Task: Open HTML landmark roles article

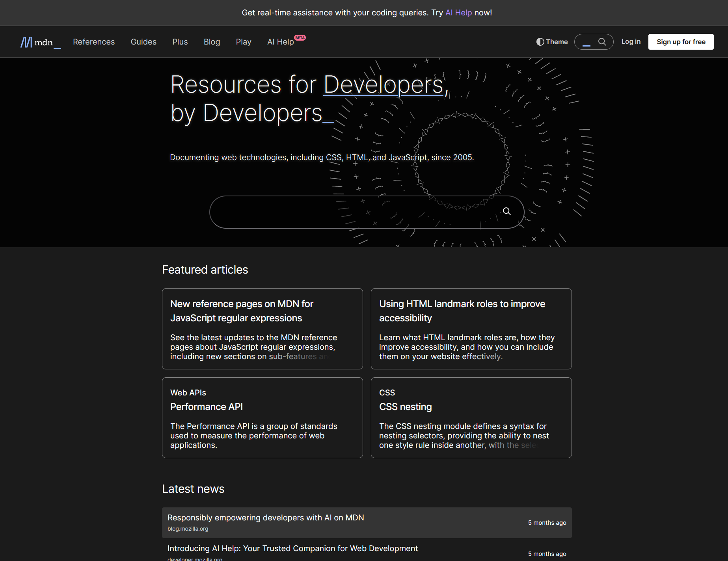Action: pos(462,311)
